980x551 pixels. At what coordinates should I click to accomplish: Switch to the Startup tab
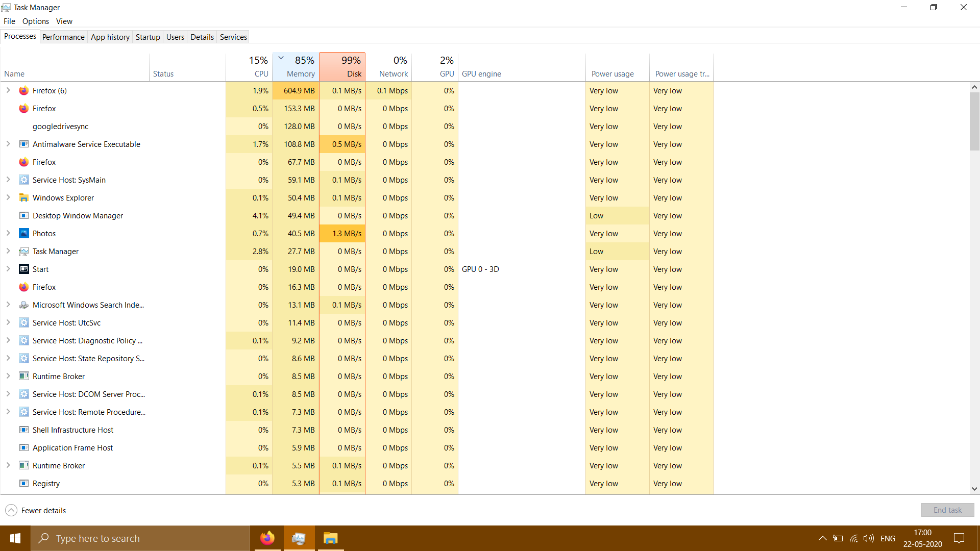148,37
